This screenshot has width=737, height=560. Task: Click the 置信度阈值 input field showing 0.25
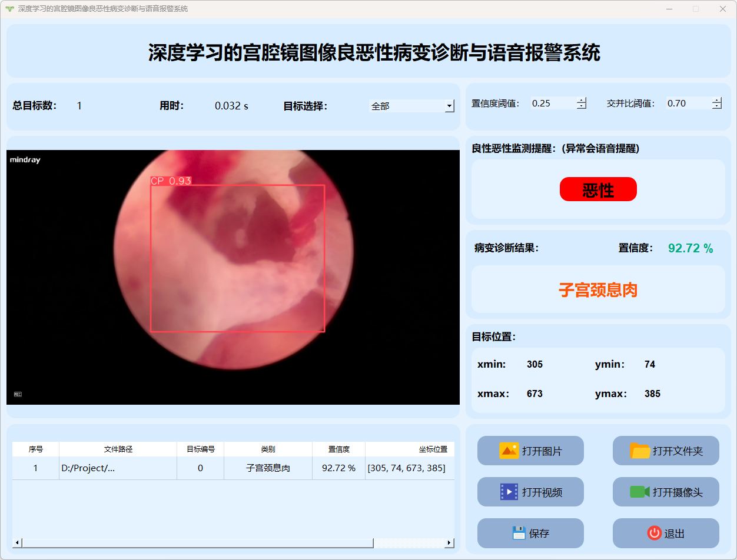(552, 104)
